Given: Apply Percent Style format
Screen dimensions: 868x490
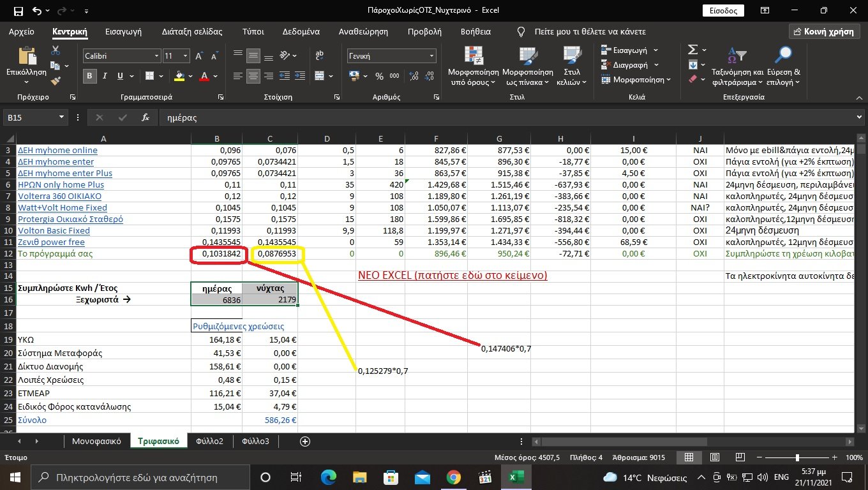Looking at the screenshot, I should (379, 76).
